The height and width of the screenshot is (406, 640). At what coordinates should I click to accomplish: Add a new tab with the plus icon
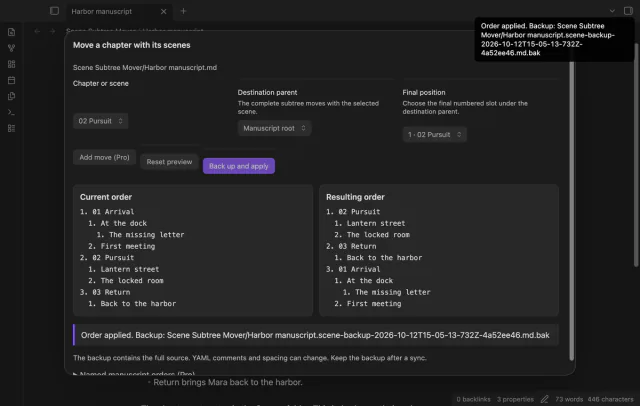click(x=183, y=11)
